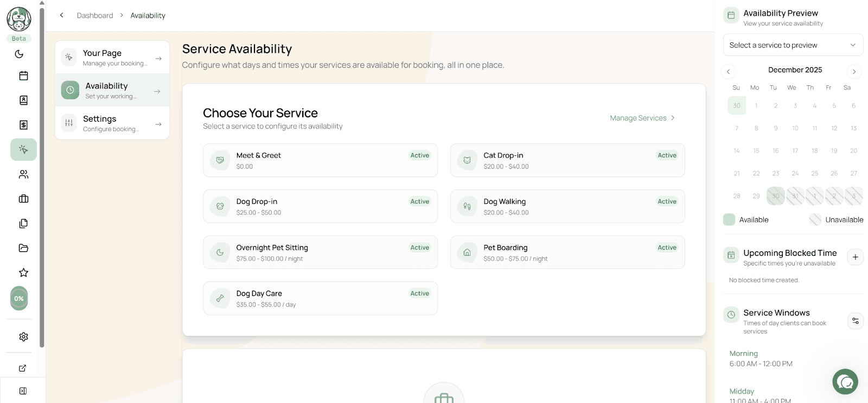
Task: Adjust Service Windows with sliders icon
Action: 855,321
